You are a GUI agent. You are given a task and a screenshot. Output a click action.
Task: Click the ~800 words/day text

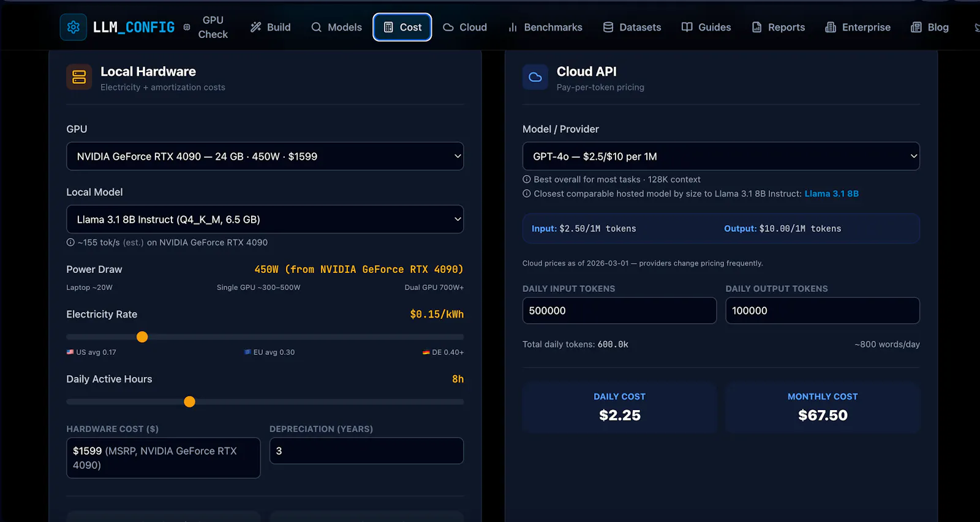point(887,344)
